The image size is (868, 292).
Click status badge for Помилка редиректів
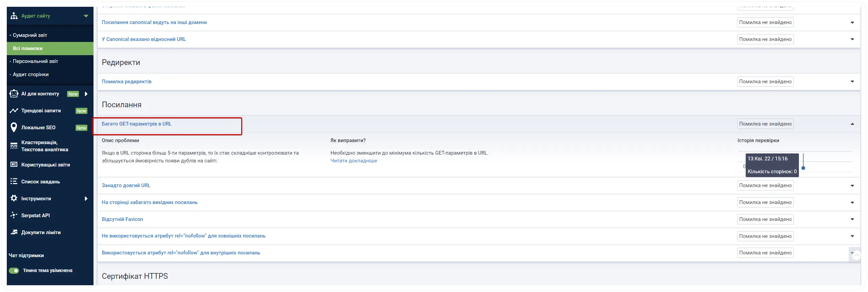click(x=765, y=82)
